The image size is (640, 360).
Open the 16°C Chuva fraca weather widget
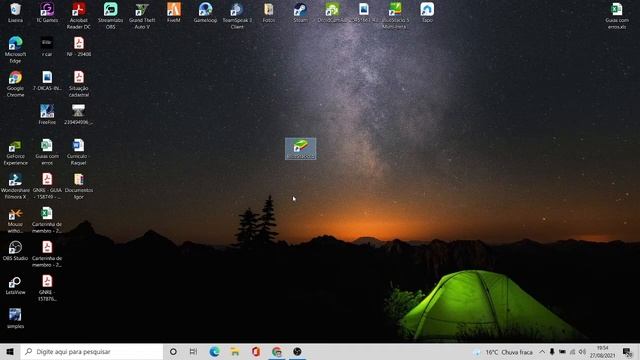point(504,352)
